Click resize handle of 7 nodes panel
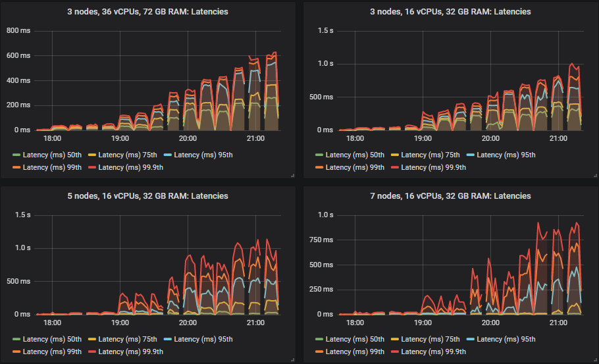The height and width of the screenshot is (364, 599). 595,359
